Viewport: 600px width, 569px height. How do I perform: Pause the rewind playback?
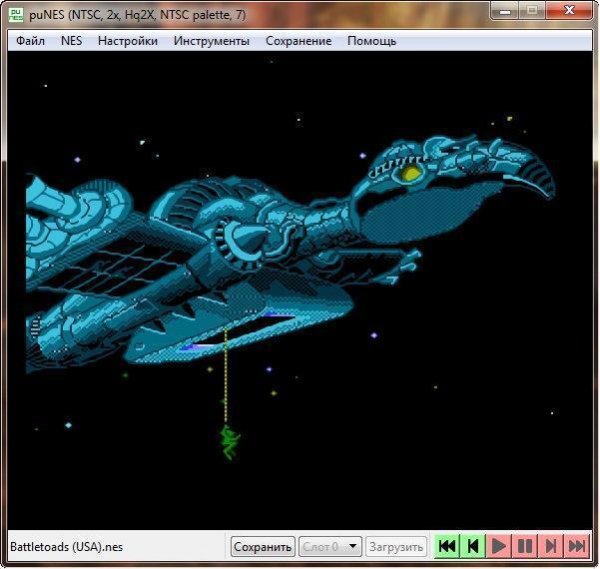coord(525,546)
